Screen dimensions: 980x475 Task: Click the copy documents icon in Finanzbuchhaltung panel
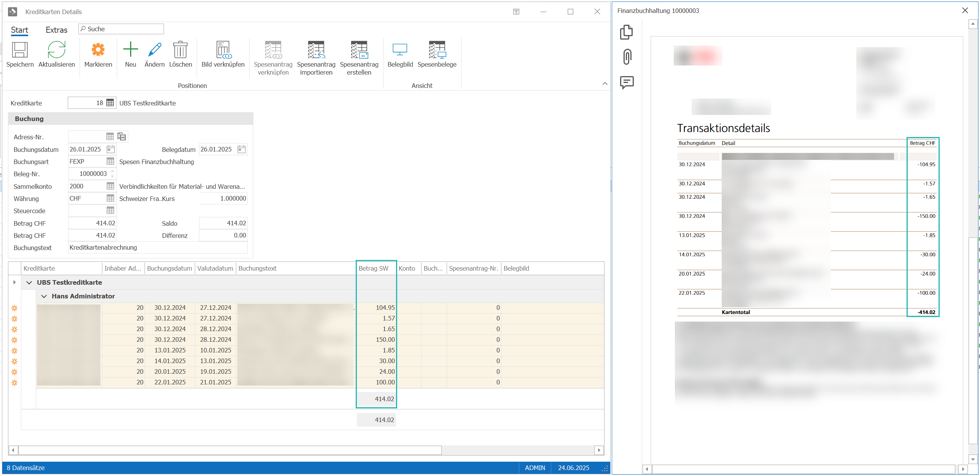pos(627,32)
